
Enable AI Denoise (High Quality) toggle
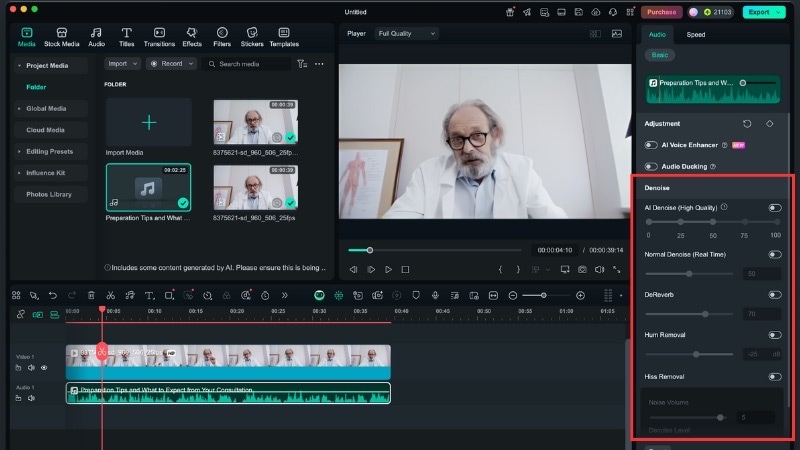[x=774, y=208]
